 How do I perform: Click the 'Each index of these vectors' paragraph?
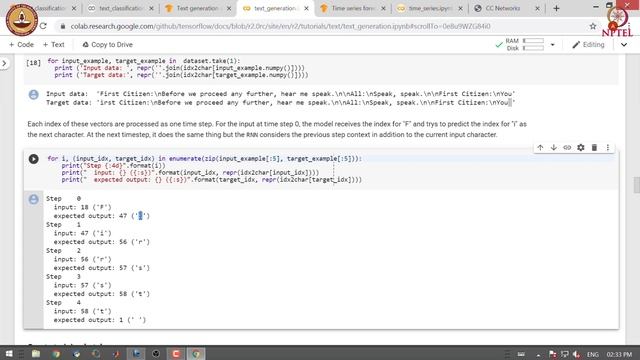277,129
